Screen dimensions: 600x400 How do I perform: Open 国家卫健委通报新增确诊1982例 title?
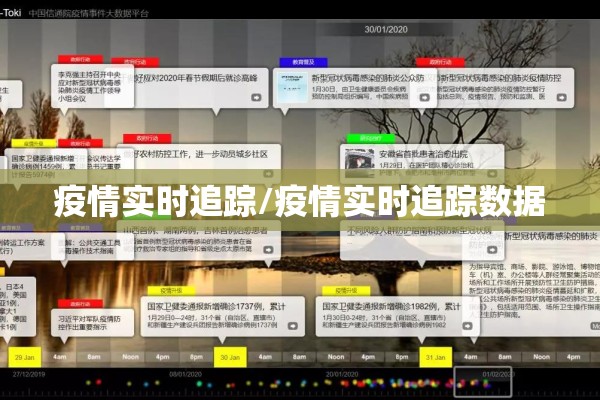tap(391, 307)
